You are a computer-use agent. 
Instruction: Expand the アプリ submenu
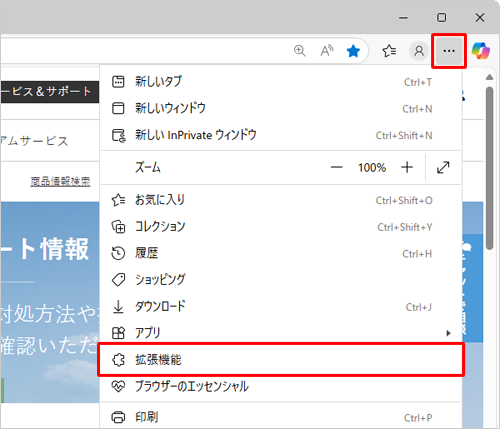click(281, 333)
